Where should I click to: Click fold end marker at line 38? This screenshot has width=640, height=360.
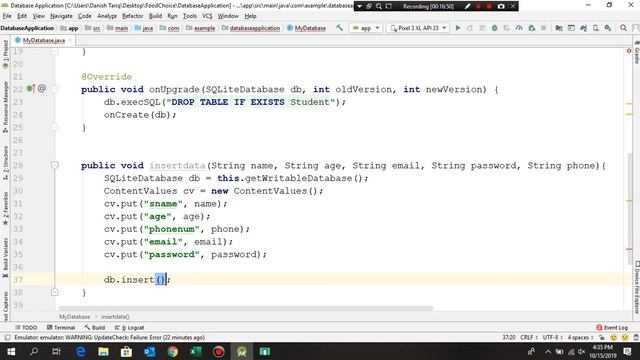click(55, 292)
